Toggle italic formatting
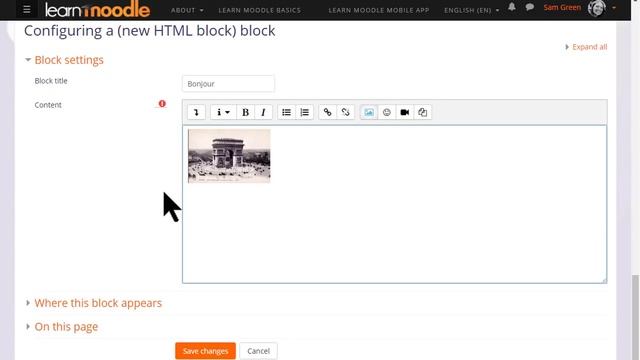Screen dimensions: 640x360 pos(263,112)
